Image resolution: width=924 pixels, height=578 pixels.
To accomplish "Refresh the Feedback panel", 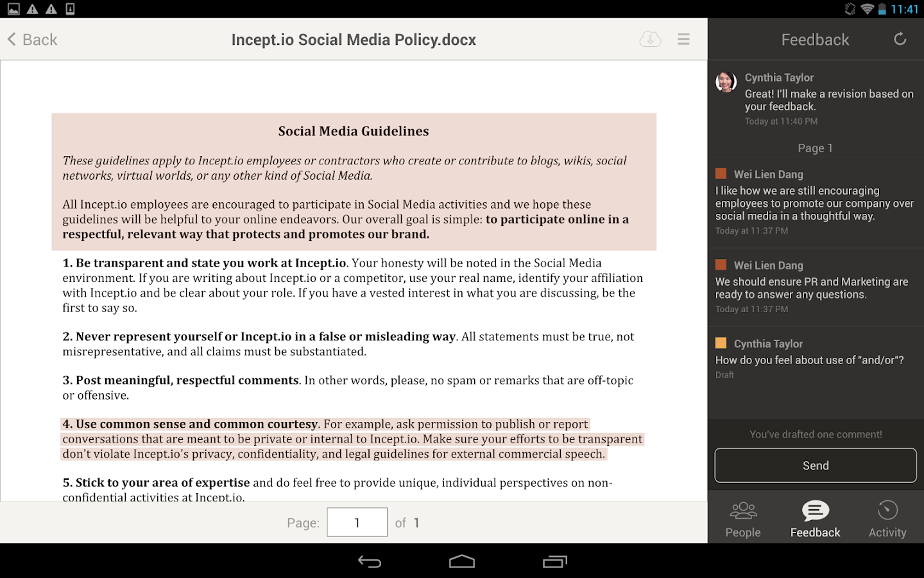I will 900,39.
